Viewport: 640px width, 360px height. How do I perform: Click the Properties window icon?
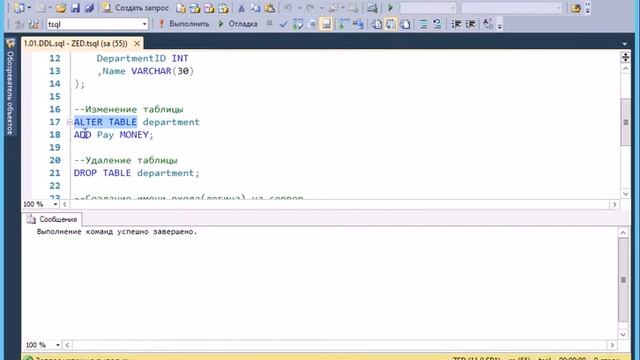[576, 8]
